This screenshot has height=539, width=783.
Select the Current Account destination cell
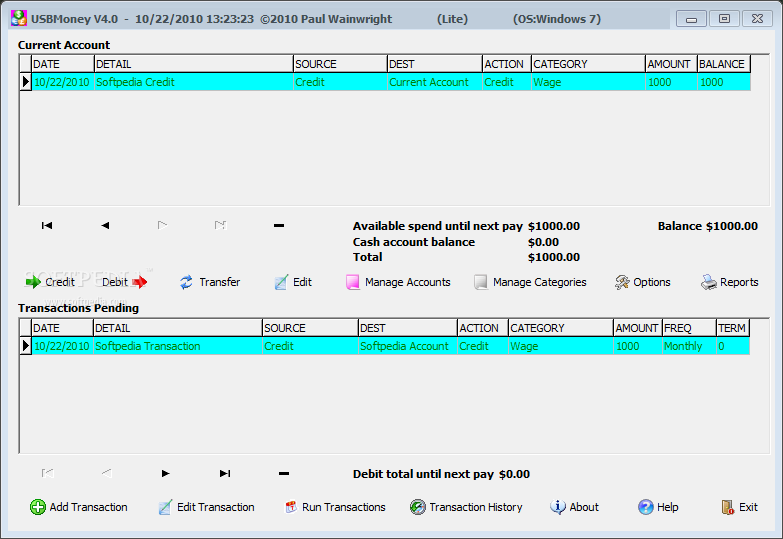pyautogui.click(x=435, y=82)
